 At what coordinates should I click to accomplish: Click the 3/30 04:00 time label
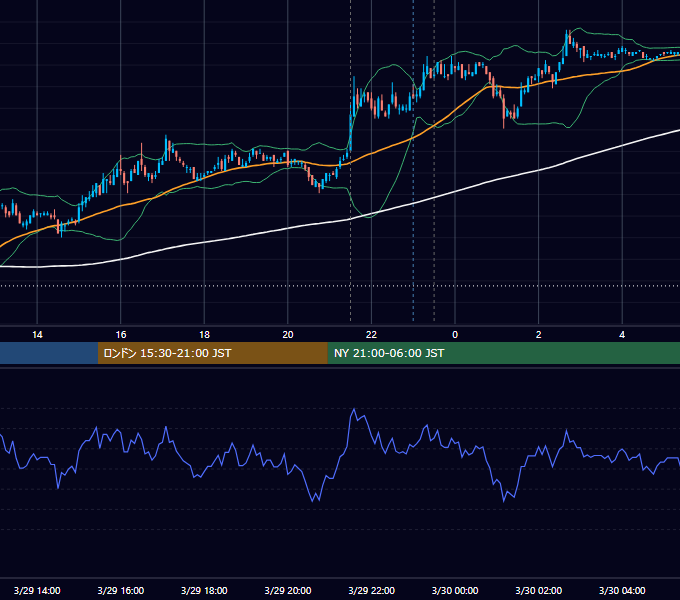point(622,590)
